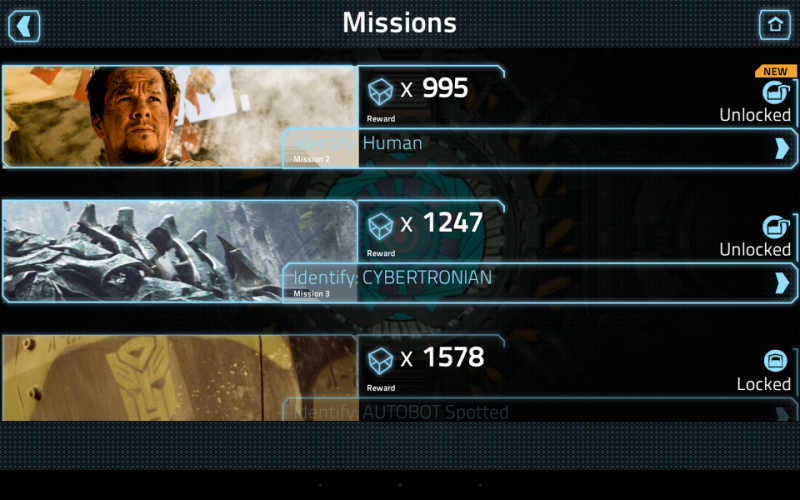Click the Unlocked label on Mission 3
Viewport: 800px width, 500px height.
755,249
